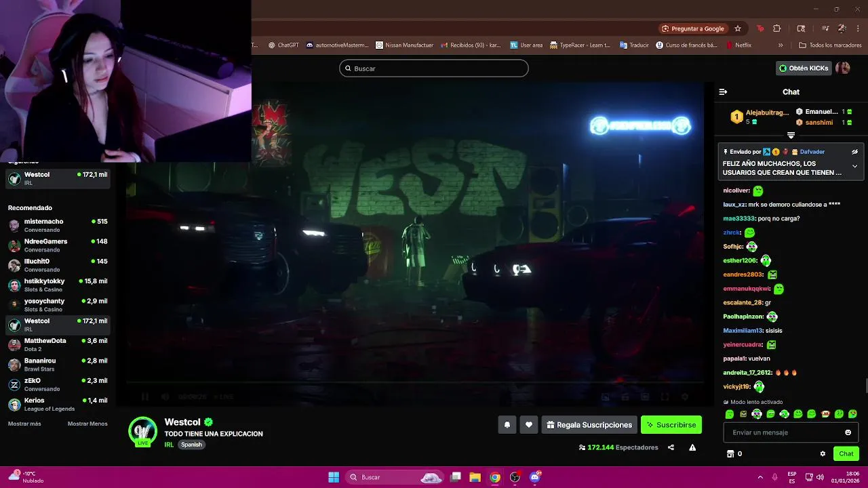Show hidden system tray icons chevron
Image resolution: width=868 pixels, height=488 pixels.
759,477
